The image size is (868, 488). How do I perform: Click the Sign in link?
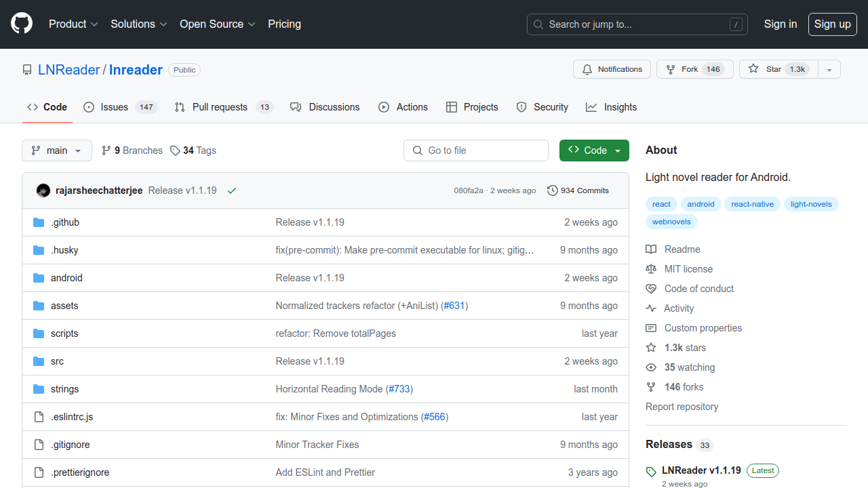[781, 24]
